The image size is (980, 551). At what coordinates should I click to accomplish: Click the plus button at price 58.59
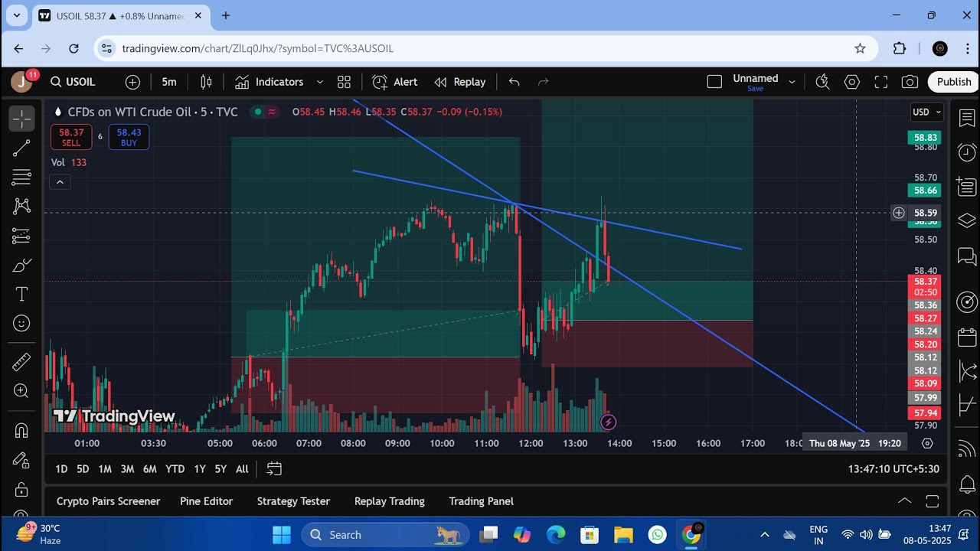tap(899, 213)
